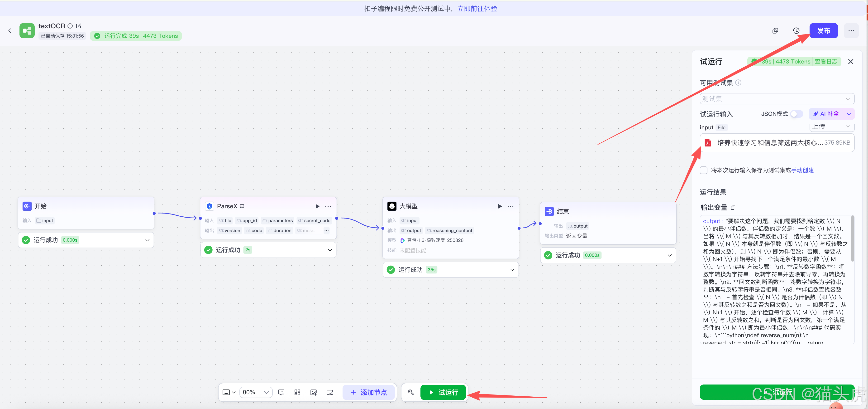Open the 80% zoom level dropdown

point(256,392)
